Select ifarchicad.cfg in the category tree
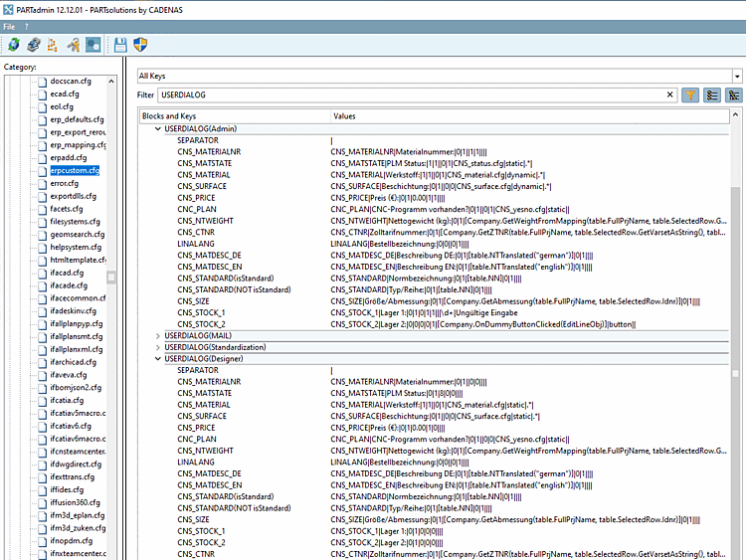 (x=74, y=362)
